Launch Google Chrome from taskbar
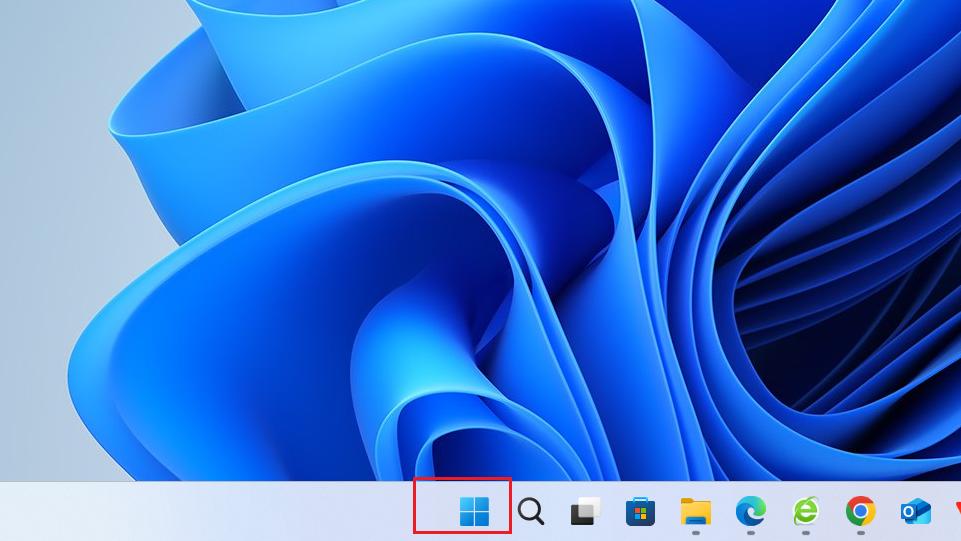This screenshot has height=541, width=961. coord(860,511)
